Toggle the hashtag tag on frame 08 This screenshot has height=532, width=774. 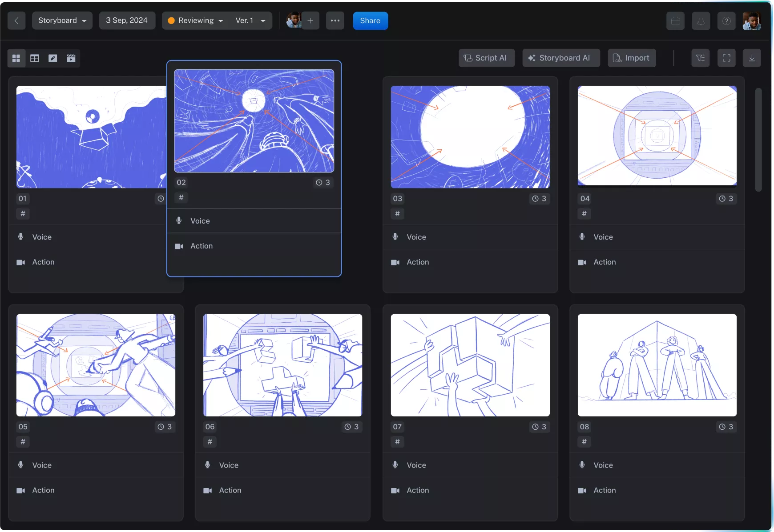point(584,442)
